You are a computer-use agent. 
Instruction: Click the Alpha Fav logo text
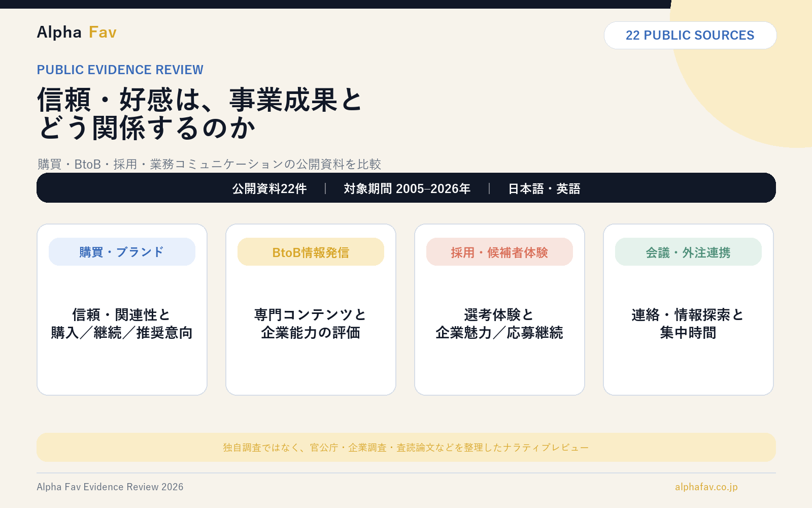[77, 33]
